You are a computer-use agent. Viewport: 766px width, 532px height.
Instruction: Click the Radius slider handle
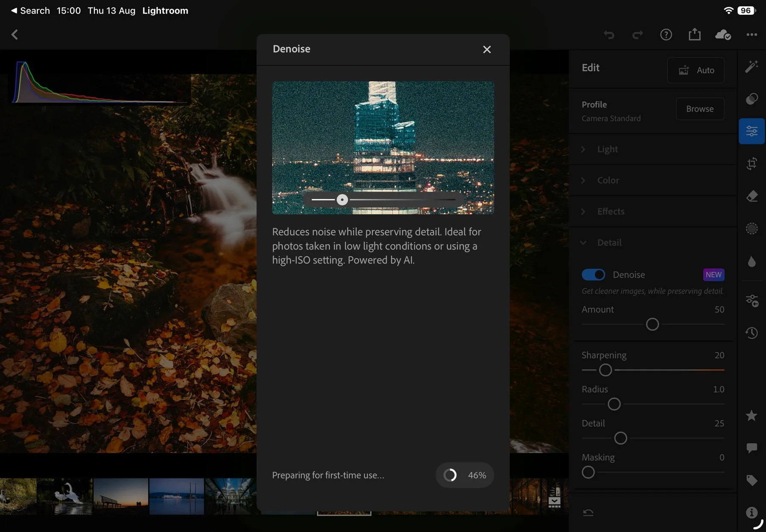[x=614, y=404]
